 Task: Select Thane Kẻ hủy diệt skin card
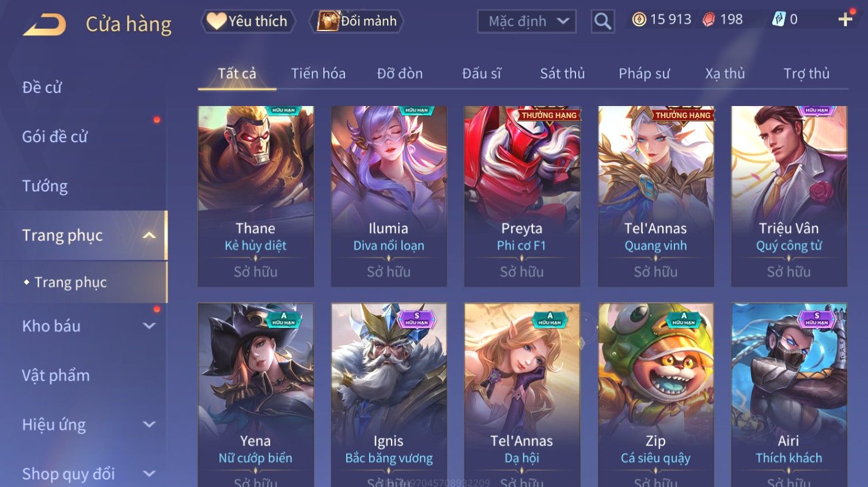pos(256,196)
